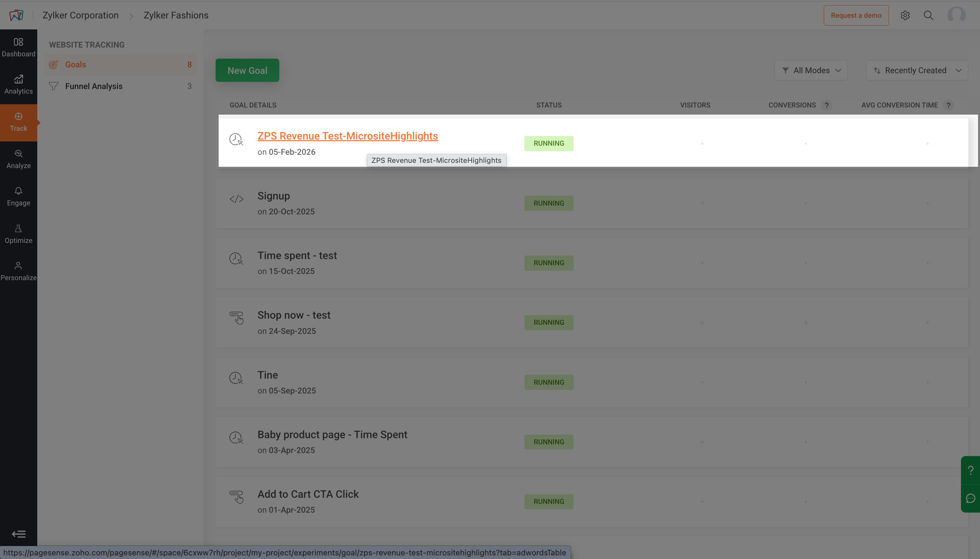This screenshot has width=980, height=559.
Task: Open the Dashboard sidebar icon
Action: [x=18, y=47]
